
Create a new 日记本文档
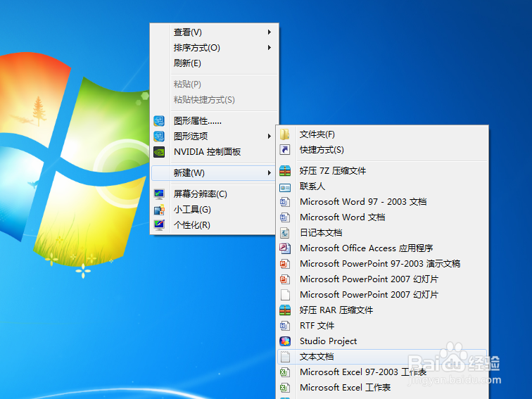(x=382, y=233)
